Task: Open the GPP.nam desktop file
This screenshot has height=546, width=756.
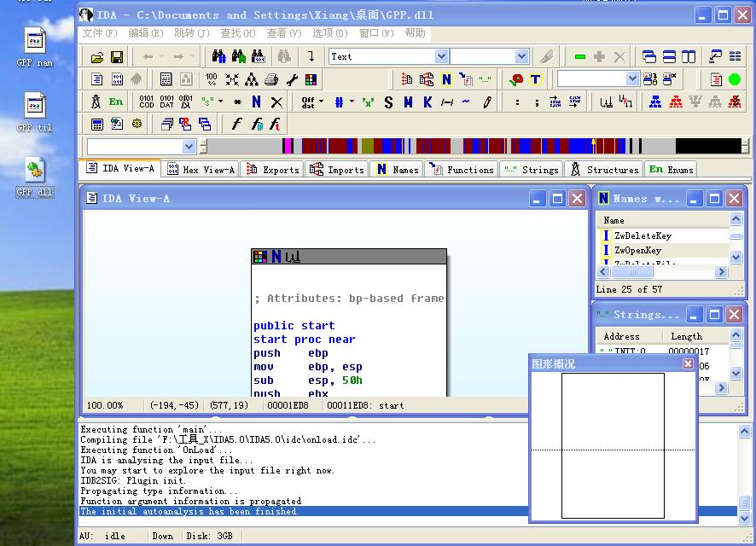Action: [x=35, y=47]
